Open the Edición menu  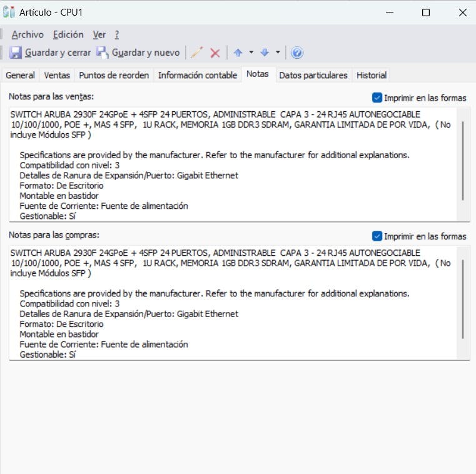(68, 34)
